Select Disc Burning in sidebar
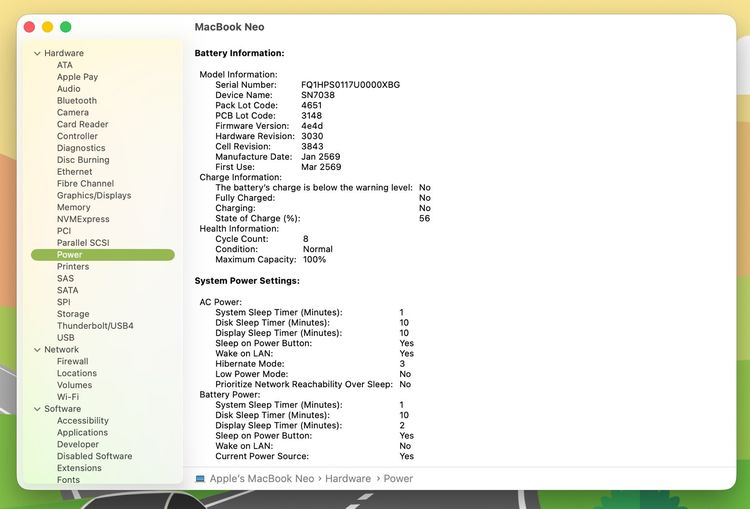 pos(83,160)
